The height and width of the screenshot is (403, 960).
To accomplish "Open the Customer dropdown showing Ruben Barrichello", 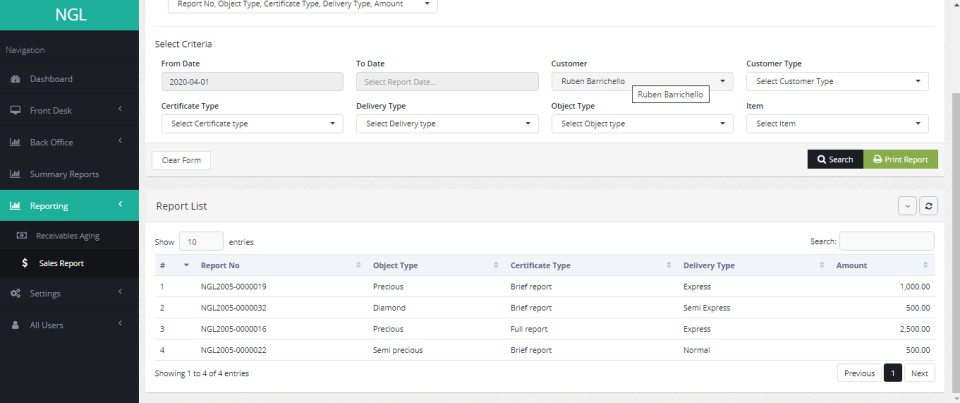I will pyautogui.click(x=642, y=81).
